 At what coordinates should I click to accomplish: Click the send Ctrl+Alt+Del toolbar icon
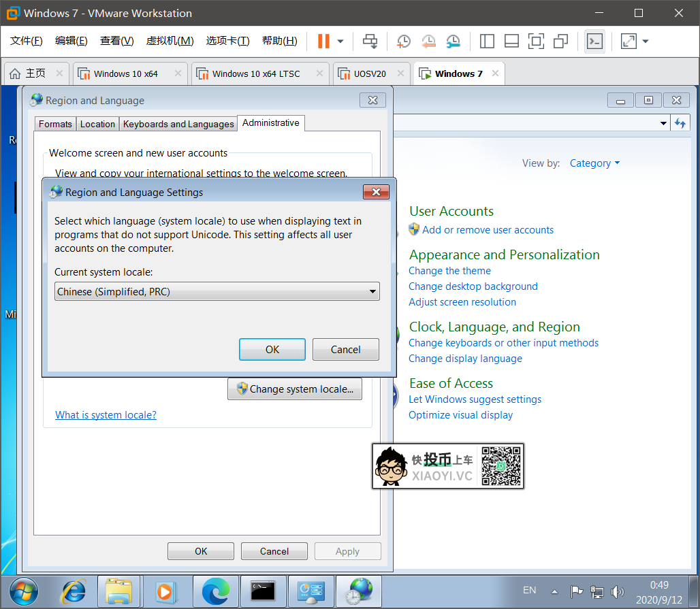370,41
